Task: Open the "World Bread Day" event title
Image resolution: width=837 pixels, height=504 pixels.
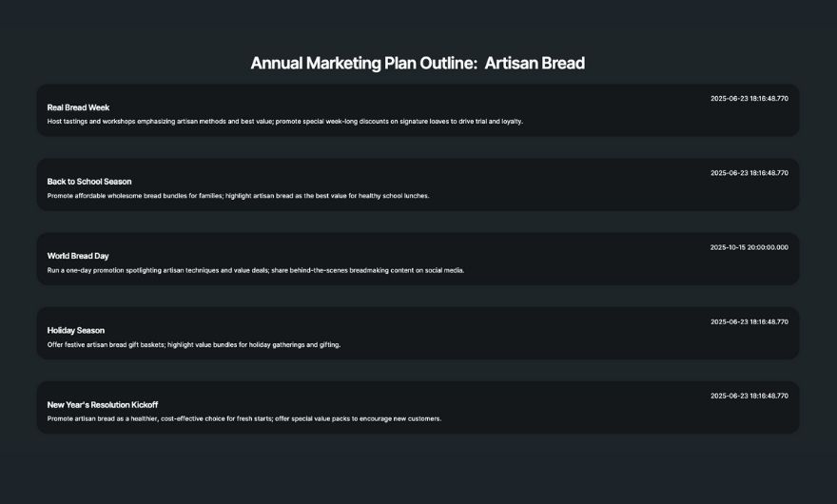Action: [x=78, y=256]
